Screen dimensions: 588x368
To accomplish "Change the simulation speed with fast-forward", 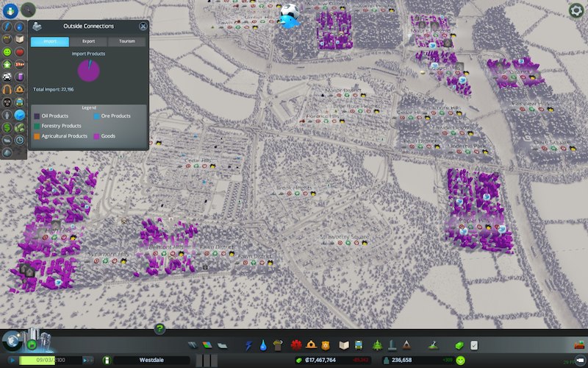I will [x=87, y=360].
